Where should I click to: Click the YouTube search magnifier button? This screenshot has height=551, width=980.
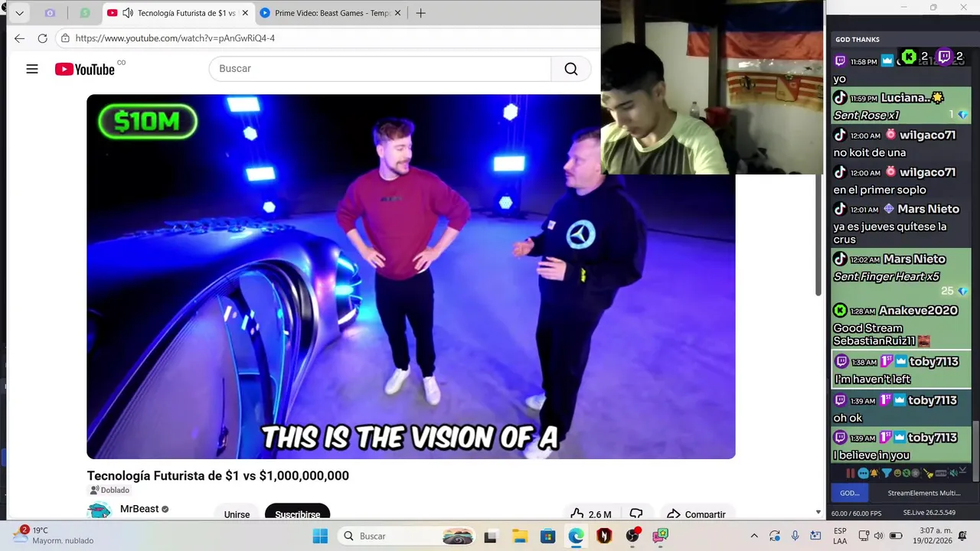coord(571,69)
